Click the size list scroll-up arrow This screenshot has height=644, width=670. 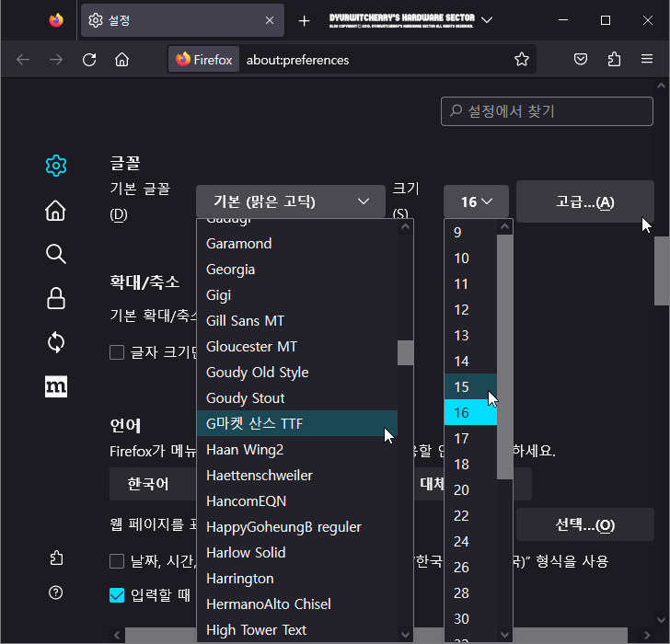coord(504,226)
